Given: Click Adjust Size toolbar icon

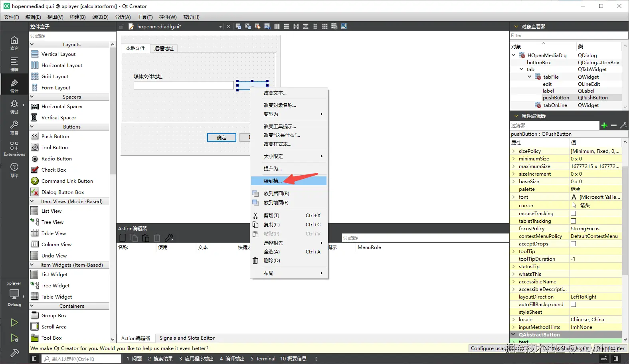Looking at the screenshot, I should 344,26.
